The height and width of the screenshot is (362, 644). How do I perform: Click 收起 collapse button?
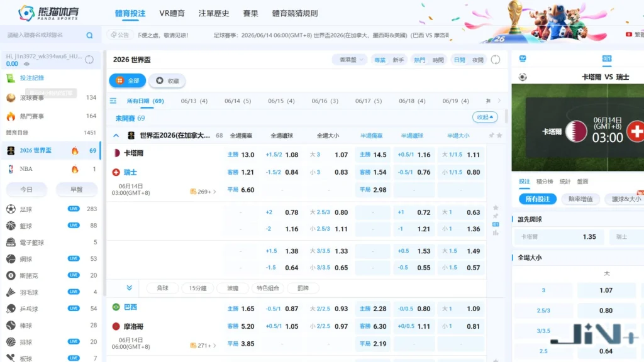click(485, 117)
